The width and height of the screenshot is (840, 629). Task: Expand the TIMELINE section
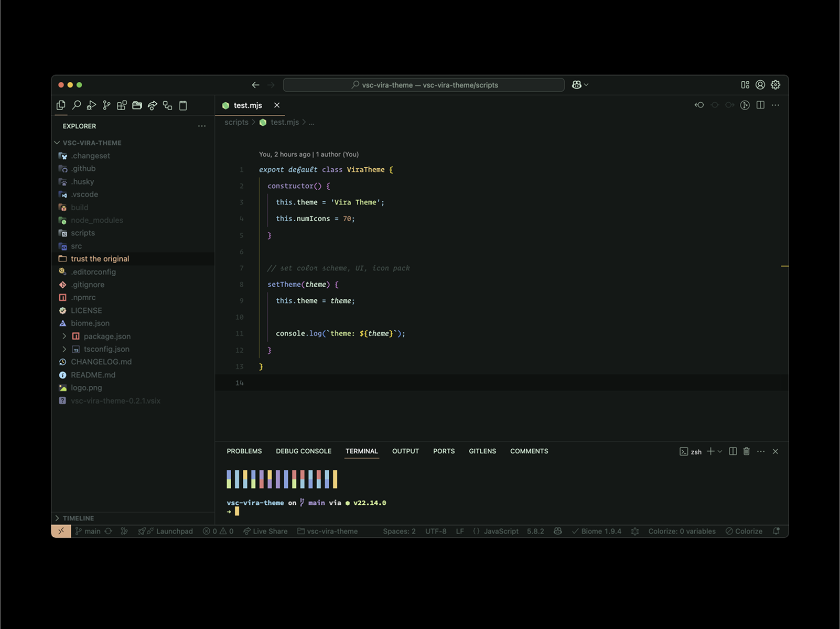coord(57,518)
